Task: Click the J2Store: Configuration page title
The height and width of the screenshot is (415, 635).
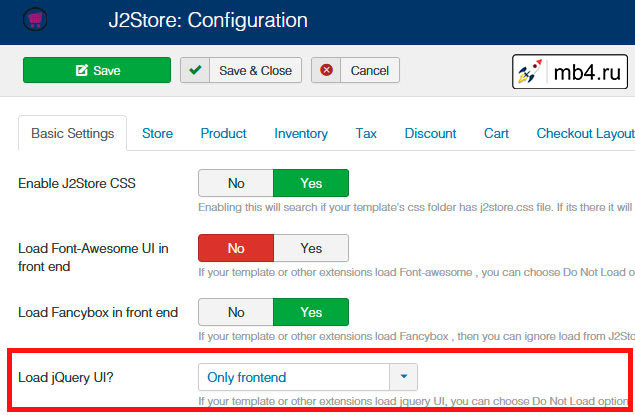Action: coord(208,20)
